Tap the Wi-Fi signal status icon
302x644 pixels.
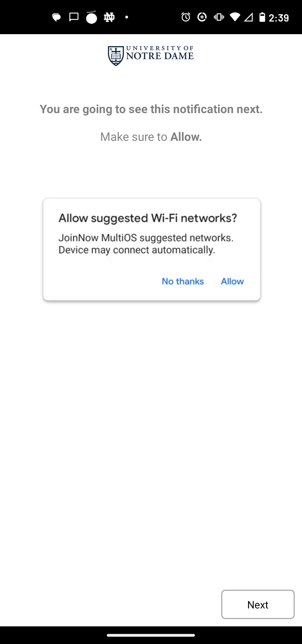tap(235, 17)
